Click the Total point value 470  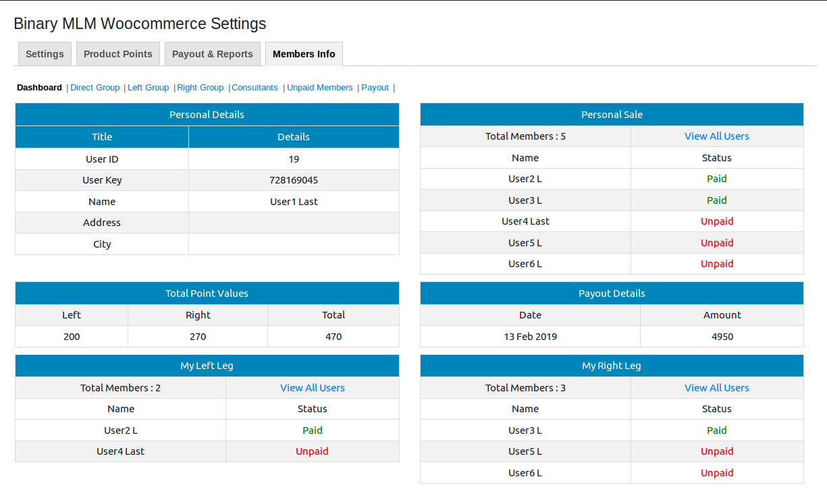click(334, 337)
